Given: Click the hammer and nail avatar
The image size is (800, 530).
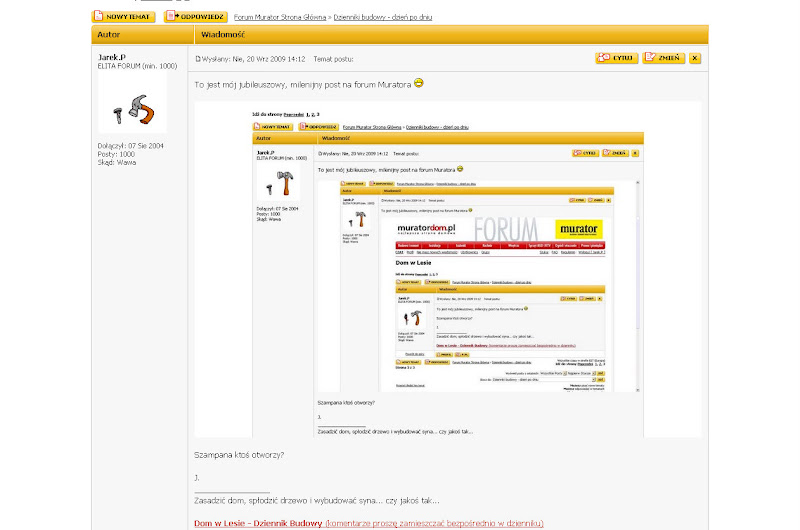Looking at the screenshot, I should point(132,103).
